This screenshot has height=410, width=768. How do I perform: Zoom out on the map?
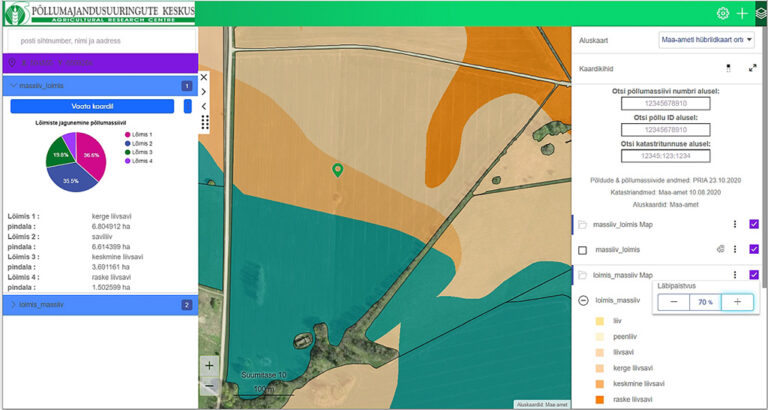tap(209, 385)
